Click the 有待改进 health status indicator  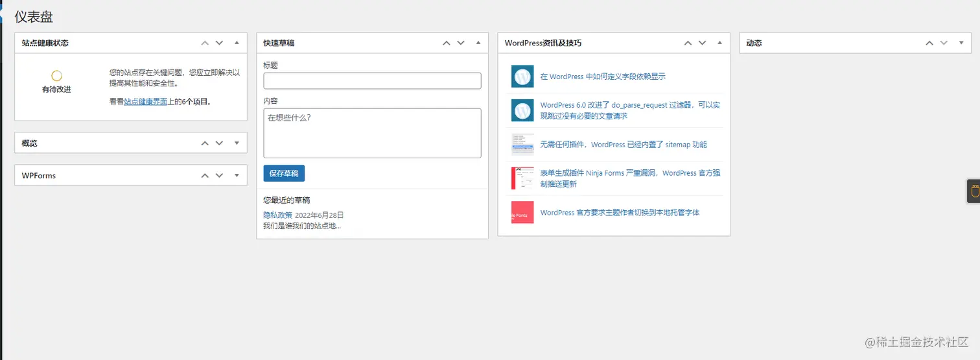(x=56, y=82)
